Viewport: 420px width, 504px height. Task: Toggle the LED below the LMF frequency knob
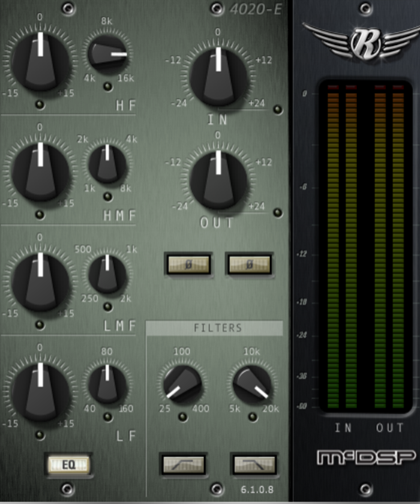click(108, 307)
